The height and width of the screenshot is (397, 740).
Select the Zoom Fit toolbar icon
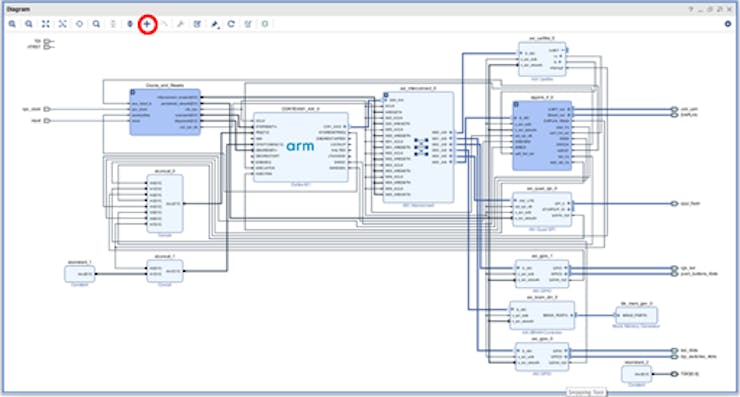point(45,24)
